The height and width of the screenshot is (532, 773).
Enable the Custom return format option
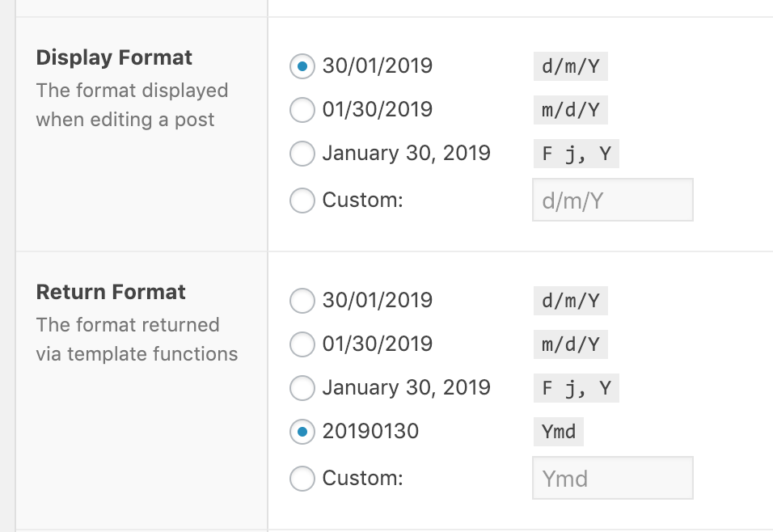(x=302, y=479)
